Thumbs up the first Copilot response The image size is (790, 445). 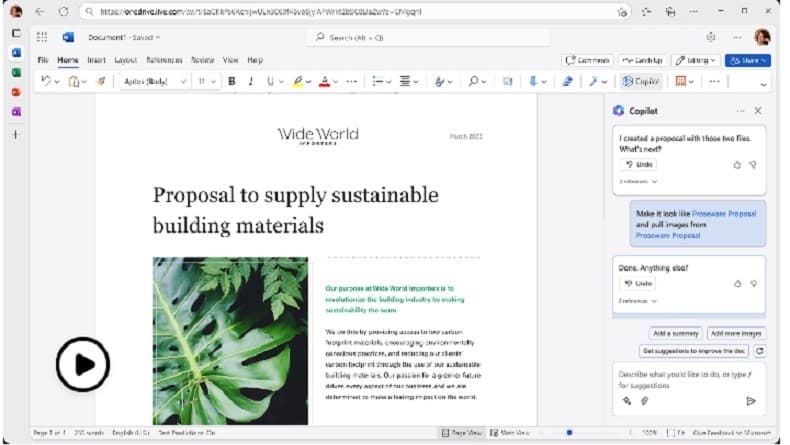pos(737,164)
